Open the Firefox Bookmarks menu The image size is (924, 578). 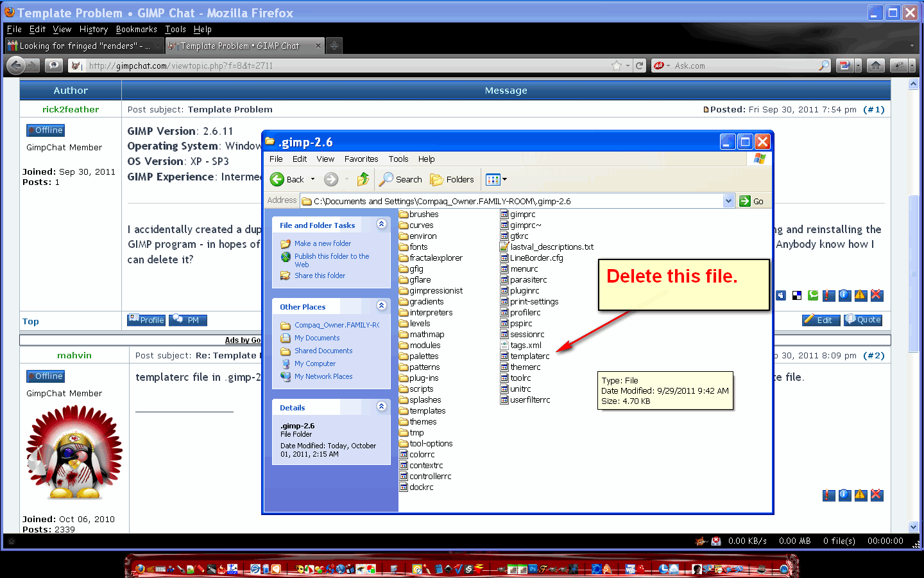tap(137, 29)
